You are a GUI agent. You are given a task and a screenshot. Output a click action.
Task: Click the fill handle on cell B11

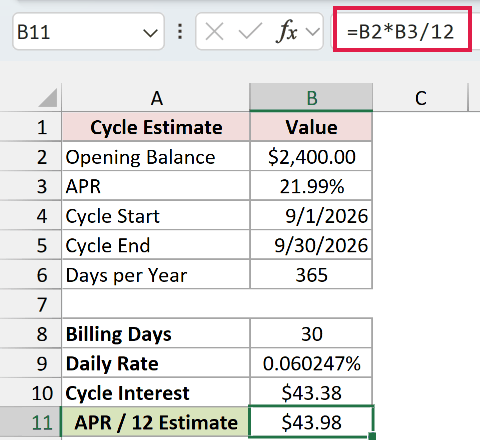pyautogui.click(x=372, y=436)
